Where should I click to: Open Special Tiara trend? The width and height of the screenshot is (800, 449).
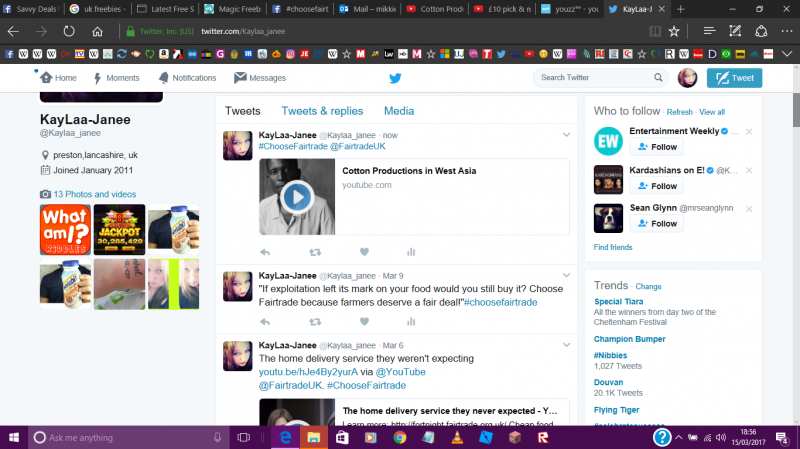click(618, 302)
